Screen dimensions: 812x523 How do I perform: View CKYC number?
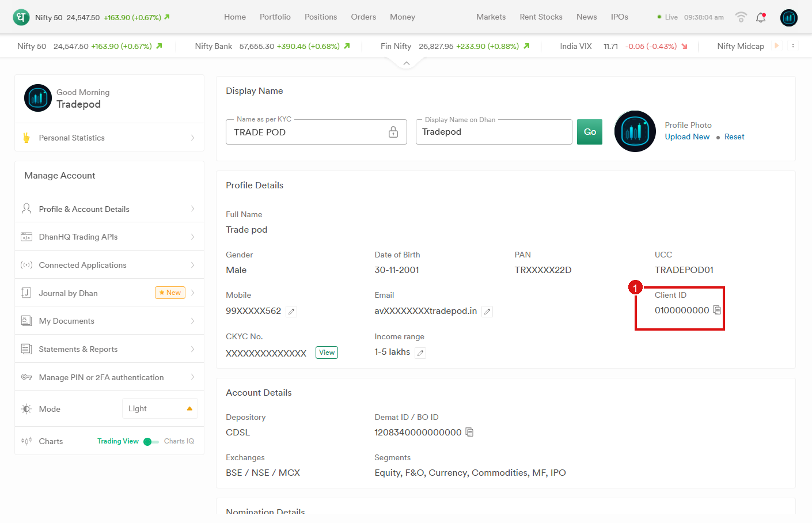point(327,353)
